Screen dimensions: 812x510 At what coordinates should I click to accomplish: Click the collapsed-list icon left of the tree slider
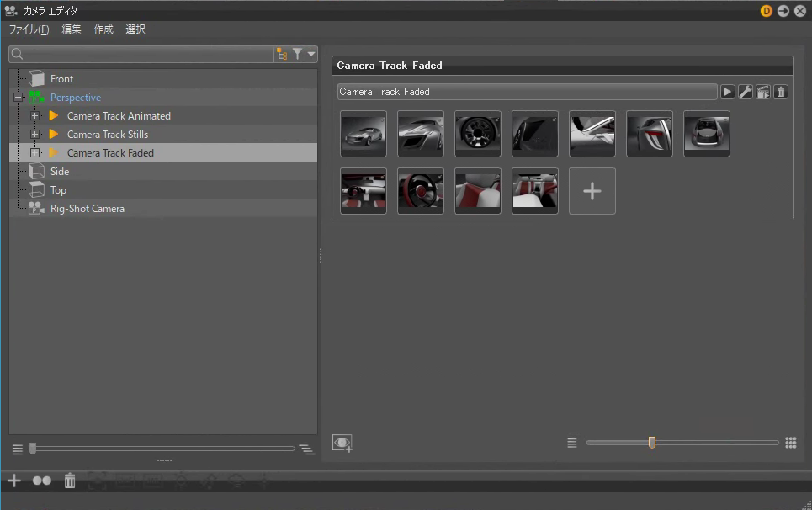click(x=18, y=449)
